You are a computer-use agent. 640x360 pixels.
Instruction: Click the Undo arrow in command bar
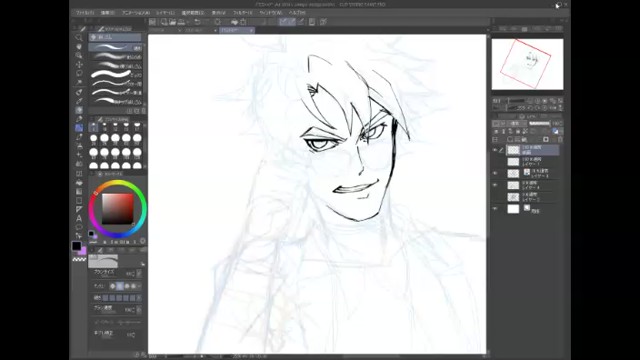198,22
